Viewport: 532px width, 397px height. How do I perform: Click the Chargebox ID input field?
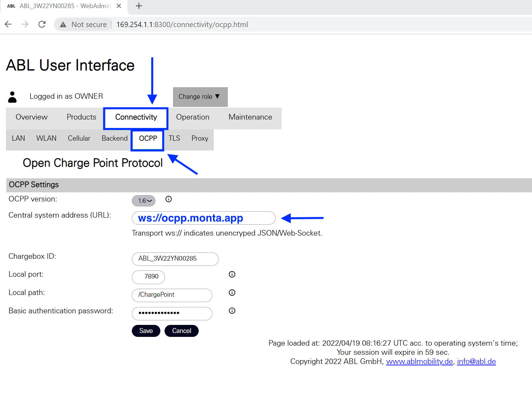[x=175, y=259]
